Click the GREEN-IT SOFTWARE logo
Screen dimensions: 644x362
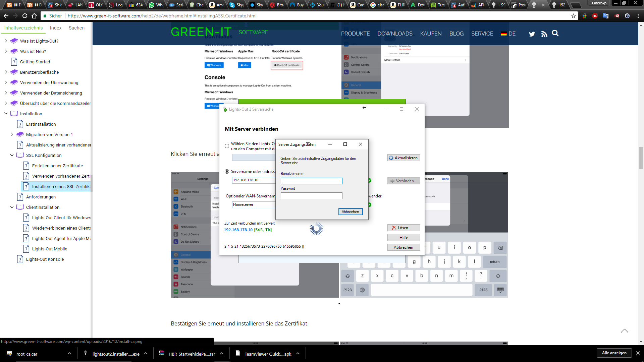219,32
